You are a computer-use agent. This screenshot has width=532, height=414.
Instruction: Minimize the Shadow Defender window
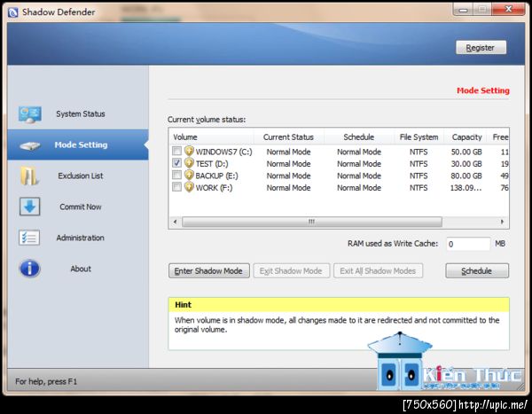pyautogui.click(x=464, y=9)
